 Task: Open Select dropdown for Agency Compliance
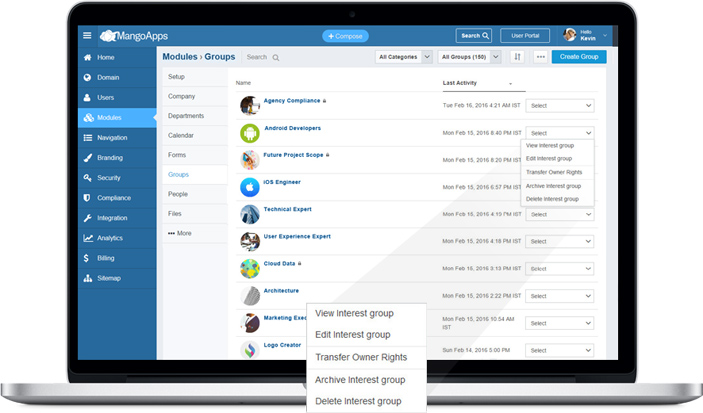coord(560,106)
